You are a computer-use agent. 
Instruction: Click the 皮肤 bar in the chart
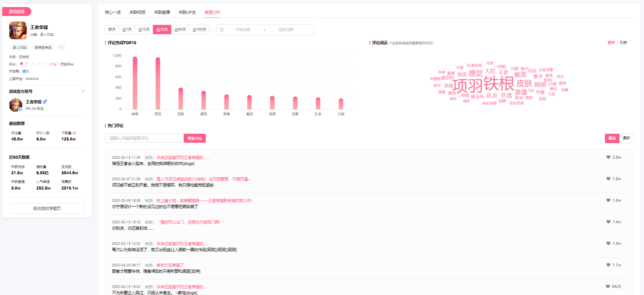click(181, 98)
